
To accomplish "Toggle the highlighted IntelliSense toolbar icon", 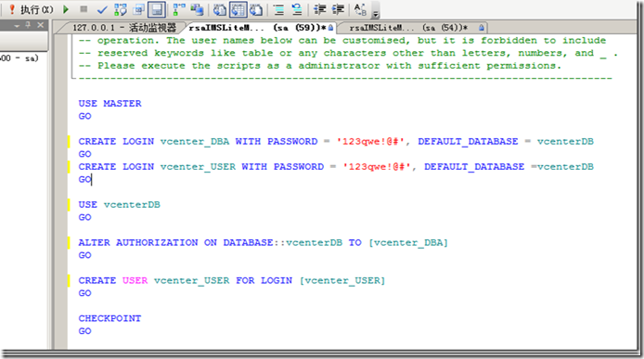I will (157, 9).
